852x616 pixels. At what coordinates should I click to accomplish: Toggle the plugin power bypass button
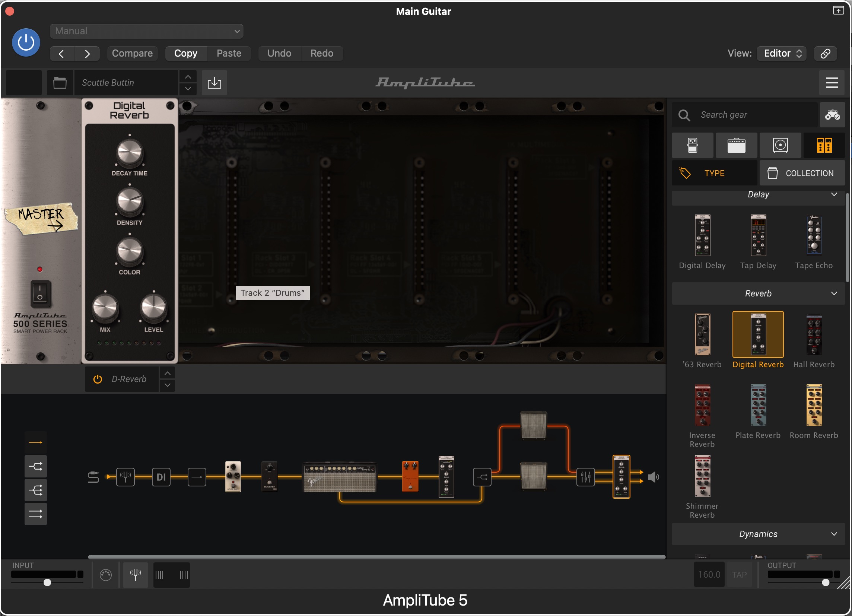tap(26, 42)
